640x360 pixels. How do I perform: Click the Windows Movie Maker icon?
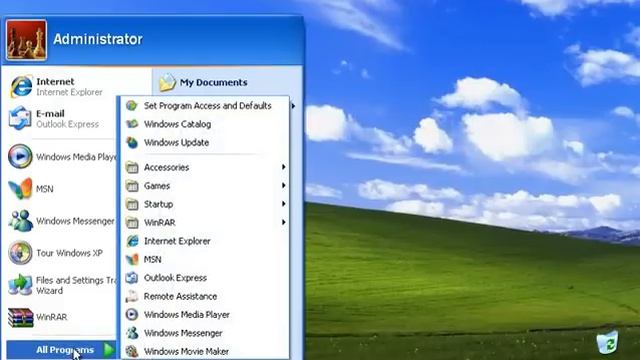[132, 351]
